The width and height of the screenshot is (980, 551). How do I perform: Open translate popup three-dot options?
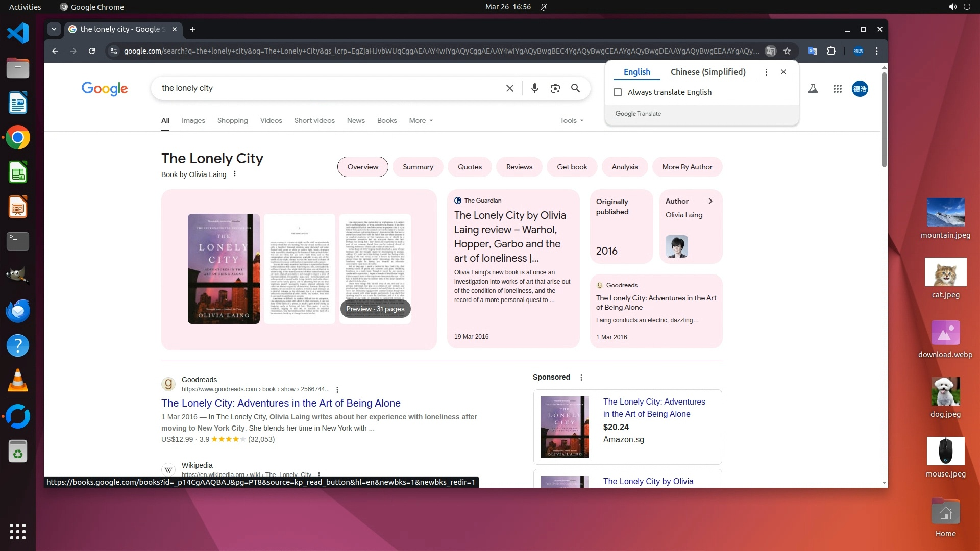tap(766, 72)
